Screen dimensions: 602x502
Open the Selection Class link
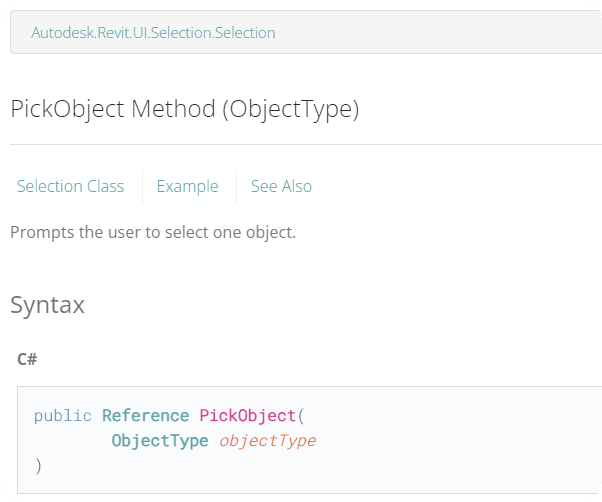(x=71, y=186)
